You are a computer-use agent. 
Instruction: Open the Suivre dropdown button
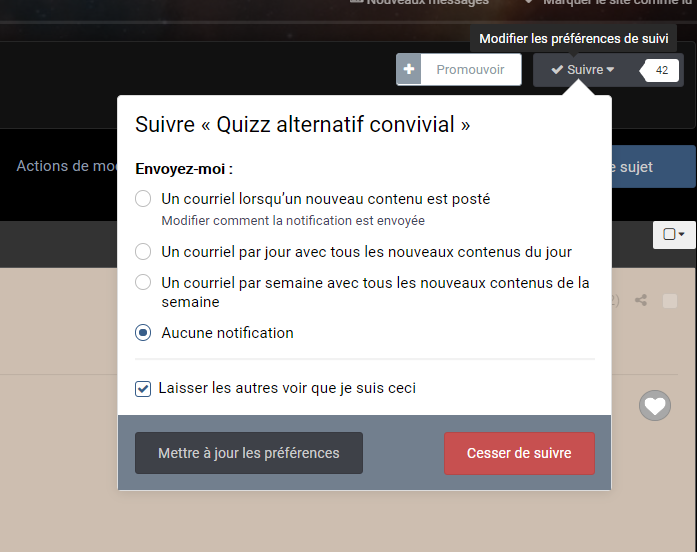(x=583, y=70)
